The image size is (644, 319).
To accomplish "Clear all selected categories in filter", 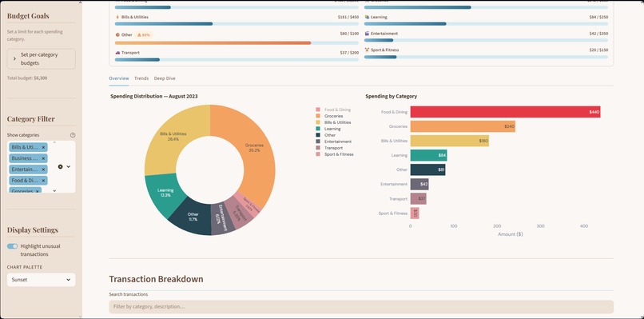I will (61, 166).
